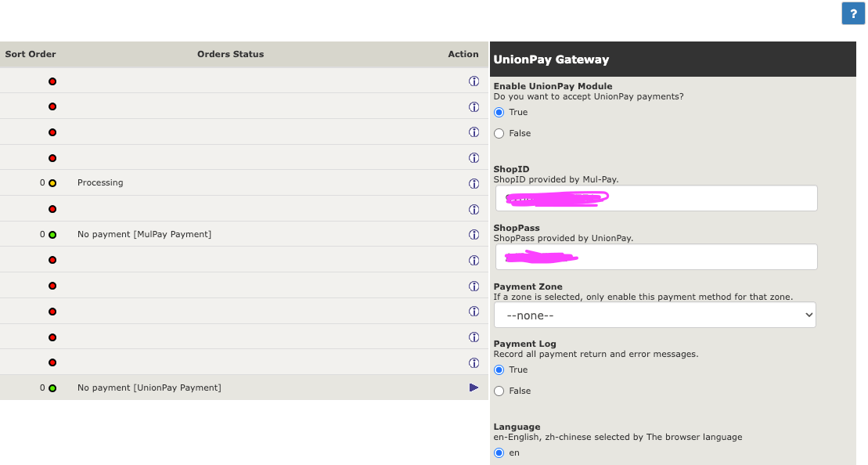Screen dimensions: 868x465
Task: Click info icon in first row under Action header
Action: [x=474, y=81]
